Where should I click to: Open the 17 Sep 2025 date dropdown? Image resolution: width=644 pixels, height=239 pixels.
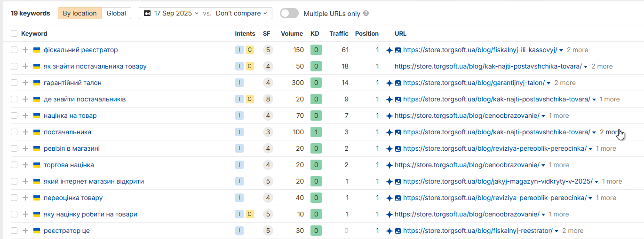pyautogui.click(x=171, y=13)
